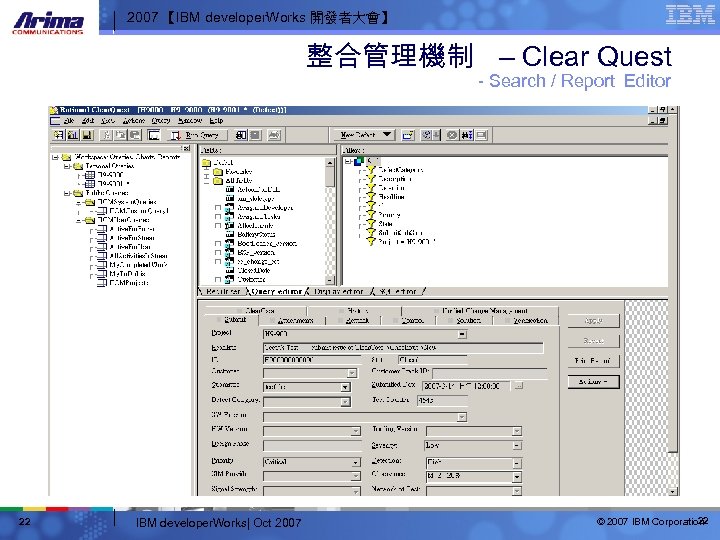The height and width of the screenshot is (540, 720).
Task: Click the funnel icon beside DefectCategory filter
Action: click(371, 170)
